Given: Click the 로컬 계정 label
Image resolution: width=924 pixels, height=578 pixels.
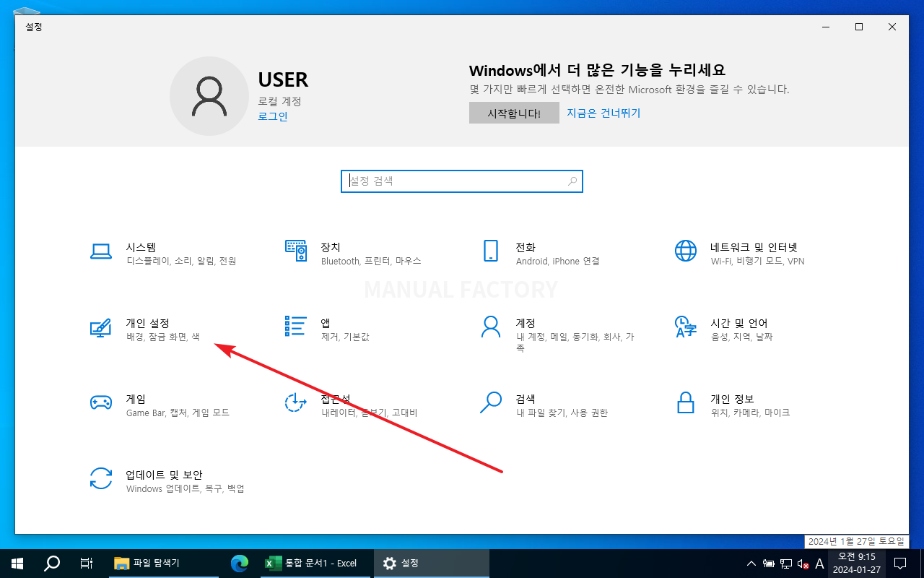Looking at the screenshot, I should 279,101.
